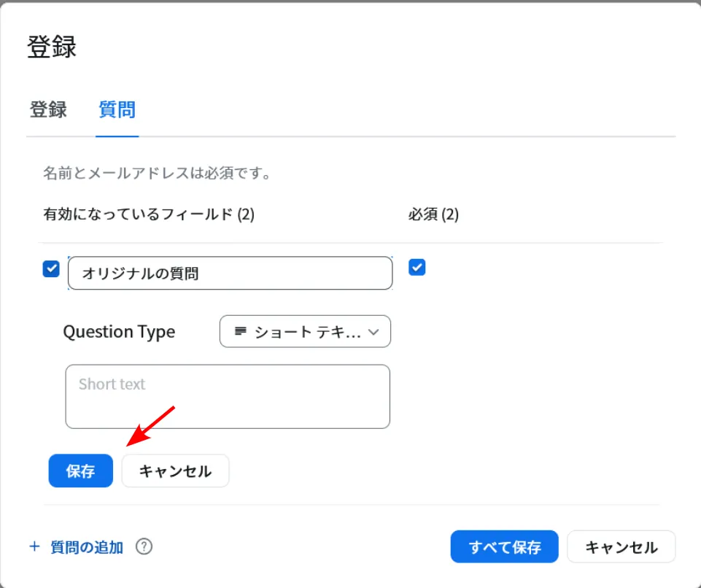Image resolution: width=701 pixels, height=588 pixels.
Task: Click the 質問の追加 link
Action: click(x=87, y=547)
